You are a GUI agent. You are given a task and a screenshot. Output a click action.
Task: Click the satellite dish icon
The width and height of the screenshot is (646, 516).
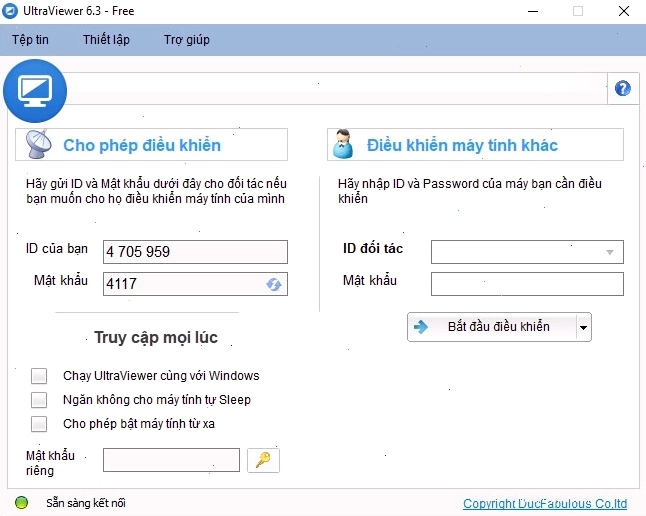tap(38, 144)
